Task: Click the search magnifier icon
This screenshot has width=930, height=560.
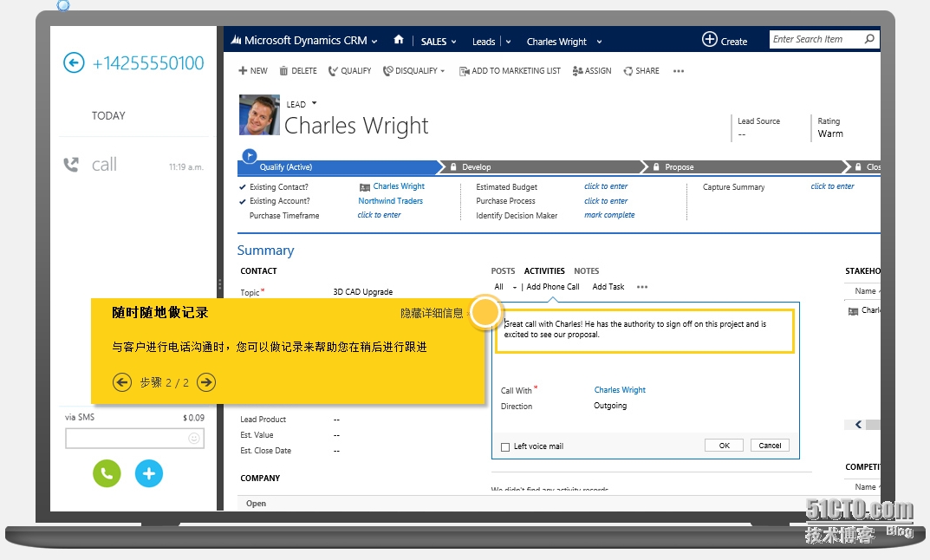Action: [869, 39]
